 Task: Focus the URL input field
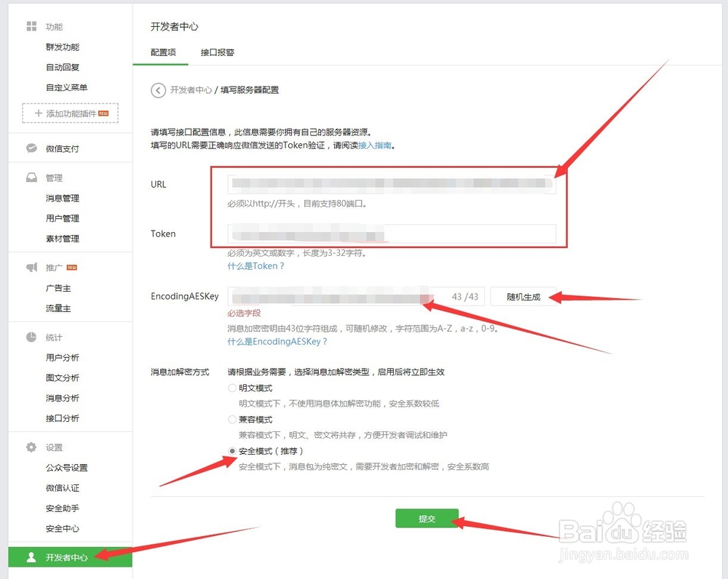(392, 184)
